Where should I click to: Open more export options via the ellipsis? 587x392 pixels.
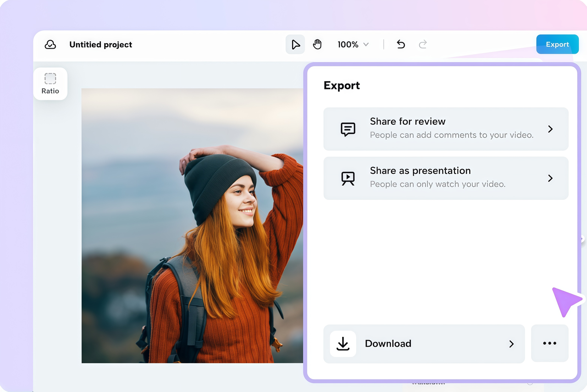click(x=549, y=343)
